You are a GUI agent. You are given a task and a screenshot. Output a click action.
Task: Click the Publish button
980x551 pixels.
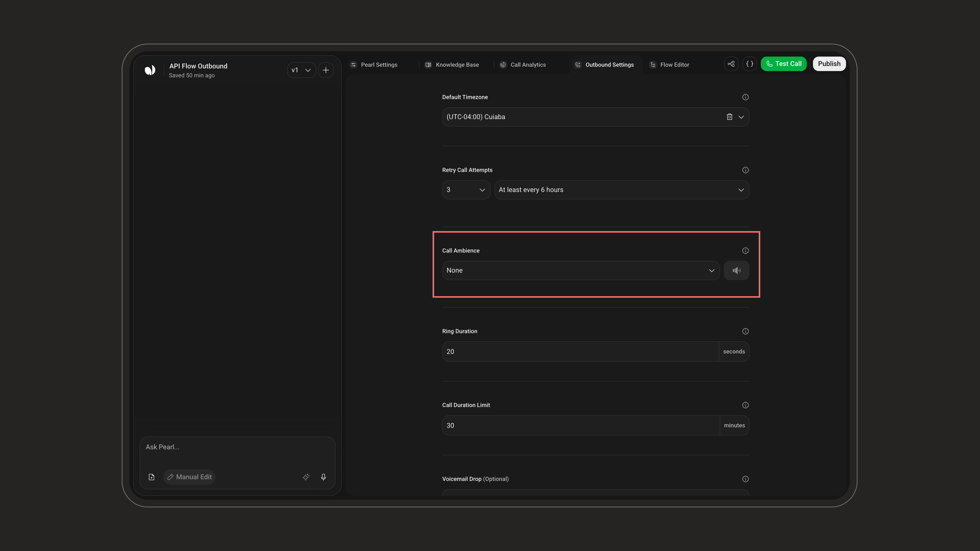pyautogui.click(x=829, y=64)
